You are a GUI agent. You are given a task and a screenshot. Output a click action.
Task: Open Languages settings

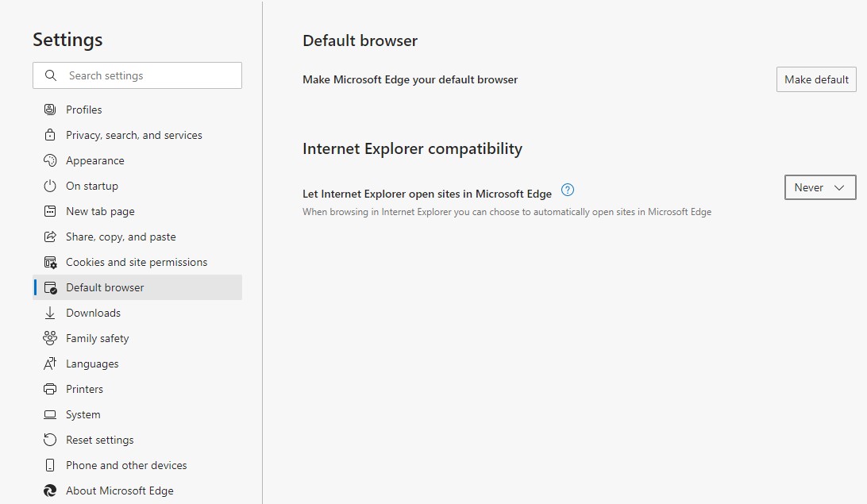tap(137, 364)
